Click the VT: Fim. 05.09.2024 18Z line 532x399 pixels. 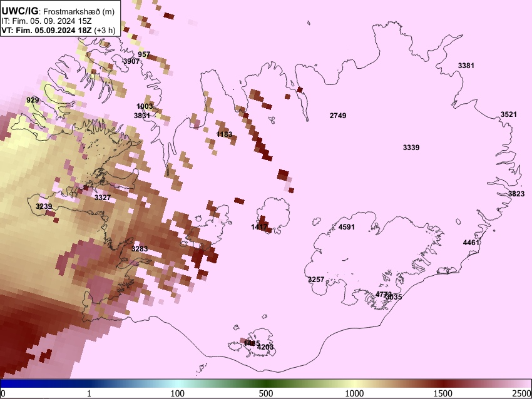[x=58, y=30]
